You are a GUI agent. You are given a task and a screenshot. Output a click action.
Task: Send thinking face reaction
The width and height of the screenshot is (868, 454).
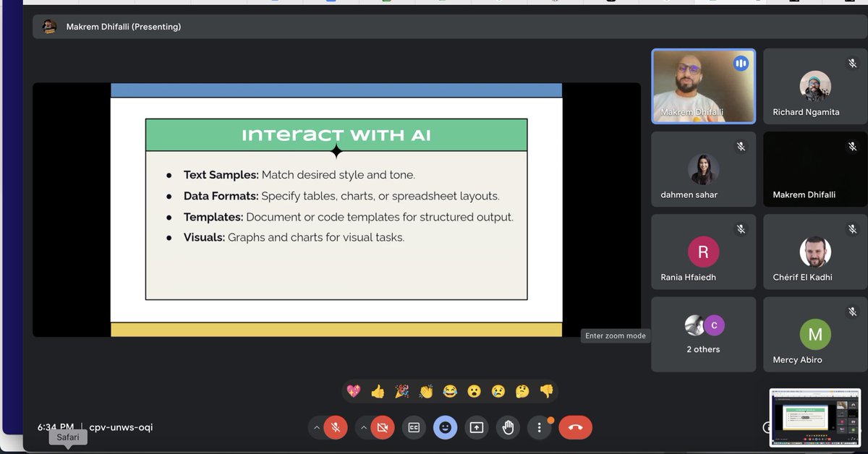tap(522, 391)
